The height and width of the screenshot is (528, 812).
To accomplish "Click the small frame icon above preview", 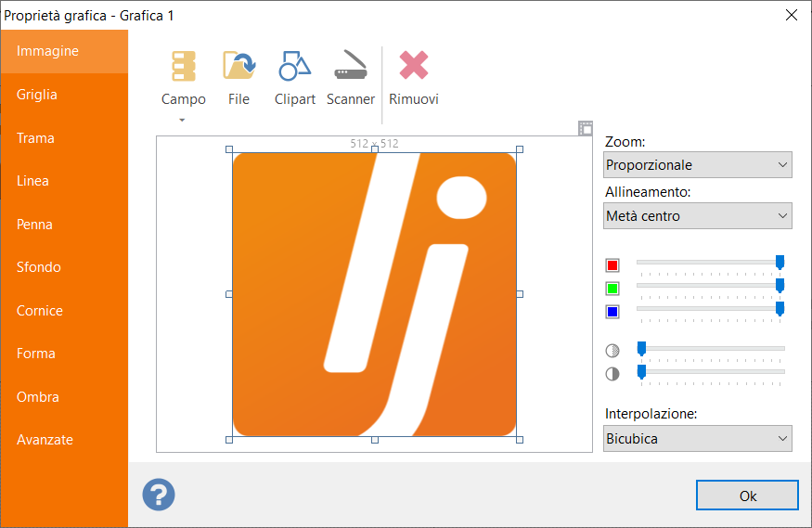I will (x=586, y=128).
